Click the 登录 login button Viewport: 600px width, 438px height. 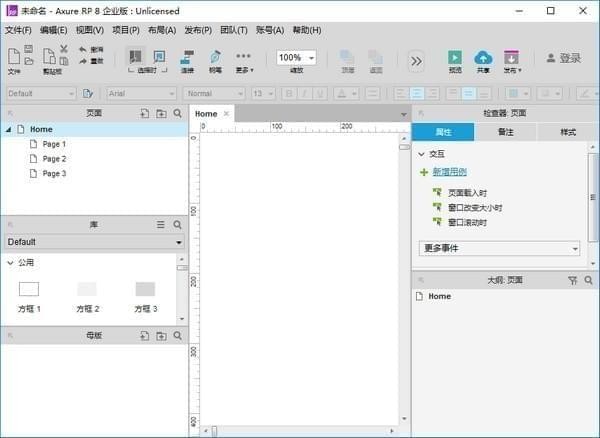click(563, 58)
